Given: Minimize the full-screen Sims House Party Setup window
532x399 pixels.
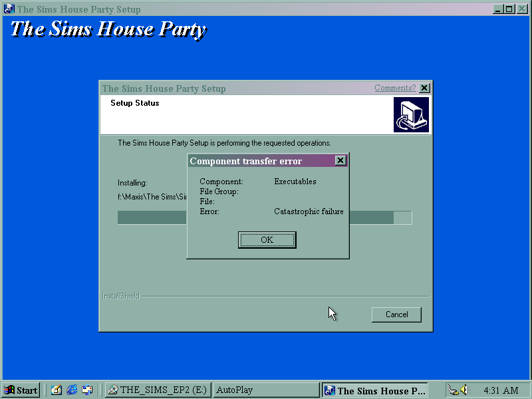Looking at the screenshot, I should [x=498, y=9].
